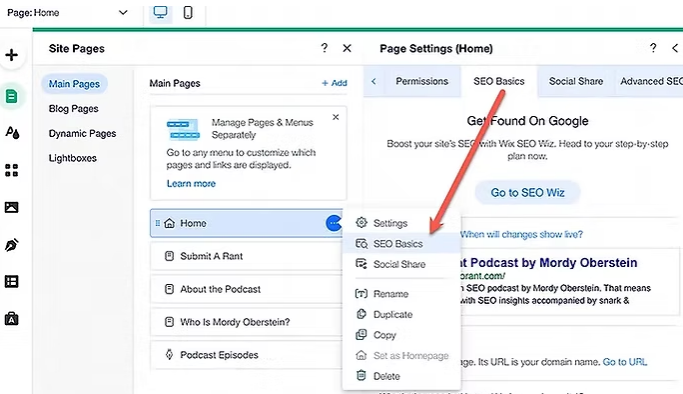The image size is (683, 394).
Task: Click the Home page house icon
Action: pos(169,223)
